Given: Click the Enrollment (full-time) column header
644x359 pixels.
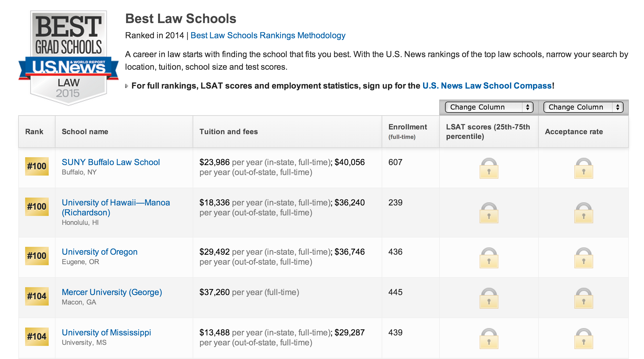Looking at the screenshot, I should click(411, 132).
